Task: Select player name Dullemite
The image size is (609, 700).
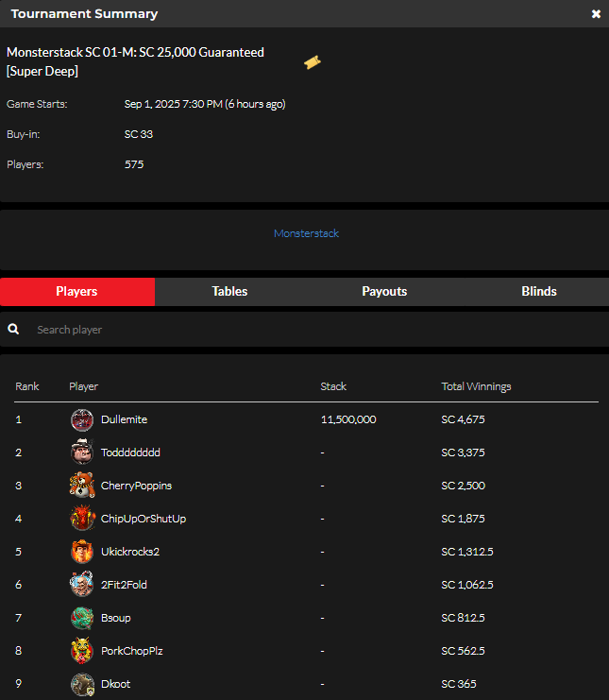Action: (x=124, y=419)
